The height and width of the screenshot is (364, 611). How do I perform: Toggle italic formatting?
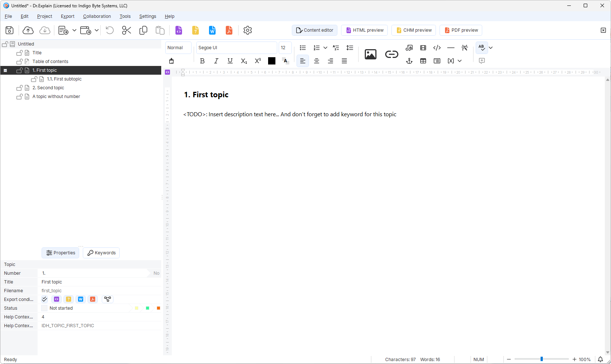point(216,61)
